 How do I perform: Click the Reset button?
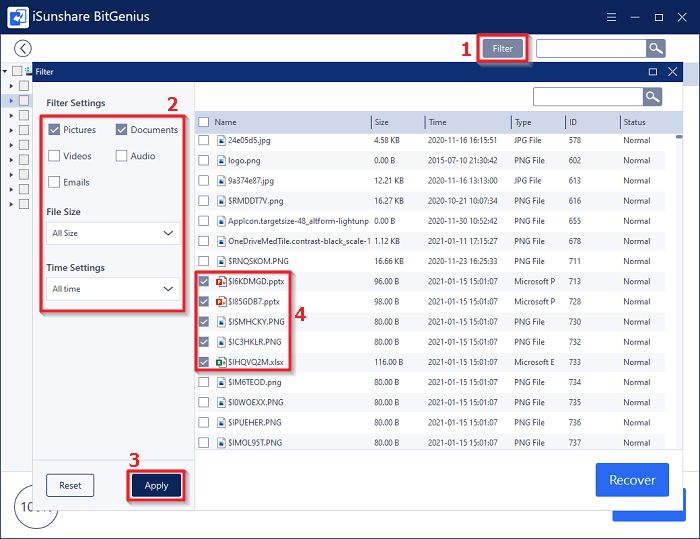(x=70, y=485)
